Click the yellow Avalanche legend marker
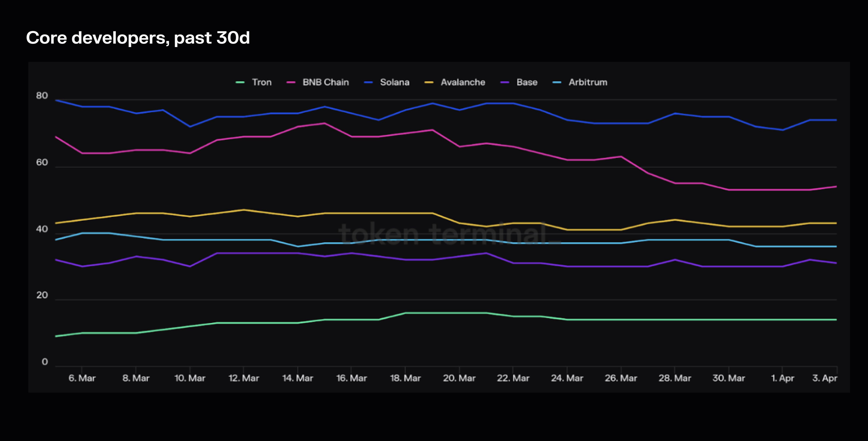Screen dimensions: 868x441 tap(429, 82)
